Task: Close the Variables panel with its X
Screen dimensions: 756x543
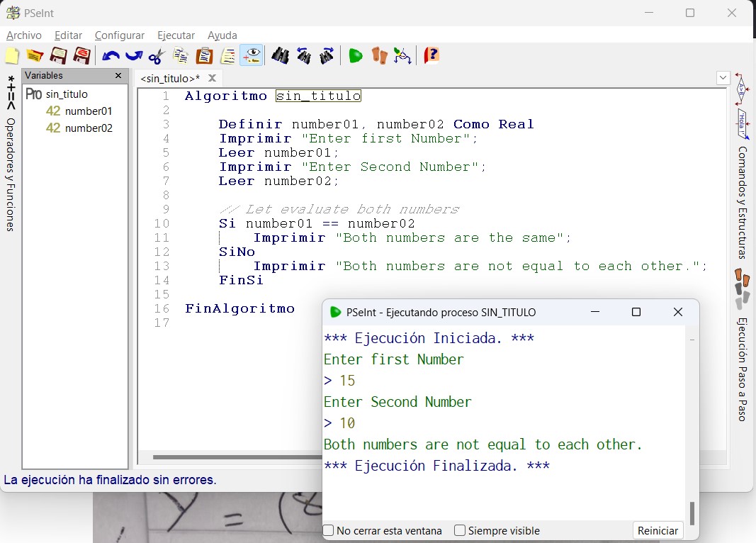Action: [118, 76]
